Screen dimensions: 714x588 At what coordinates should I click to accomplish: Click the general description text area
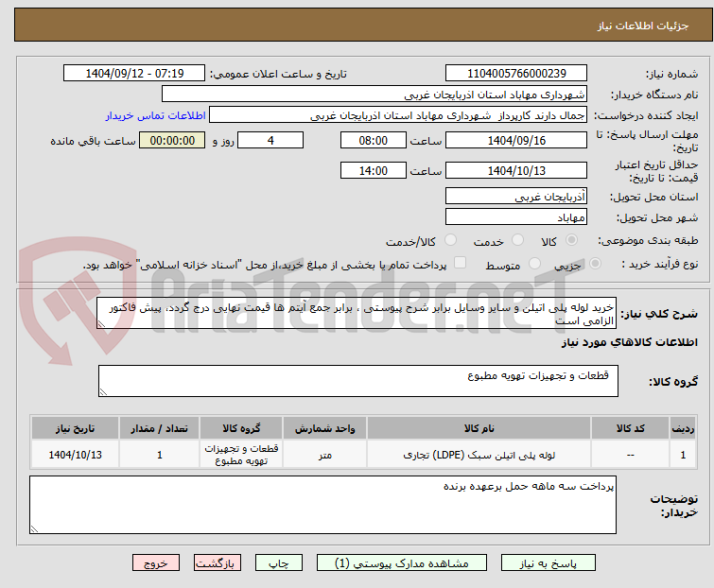(x=357, y=313)
